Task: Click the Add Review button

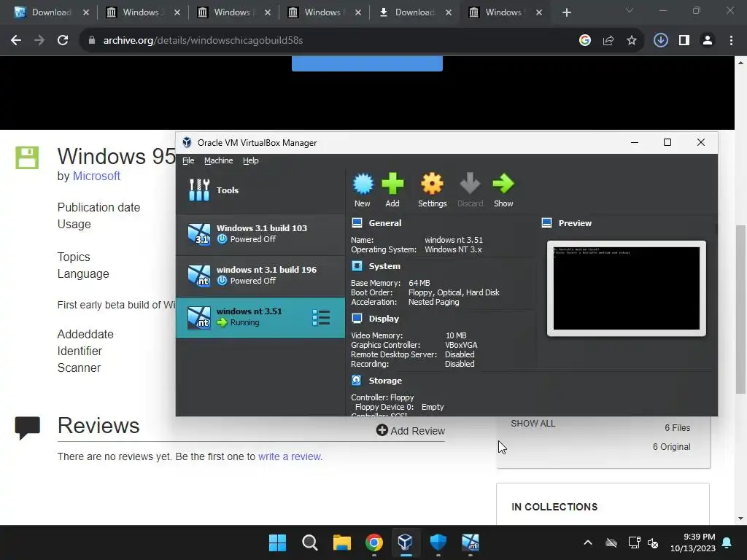Action: (x=411, y=430)
